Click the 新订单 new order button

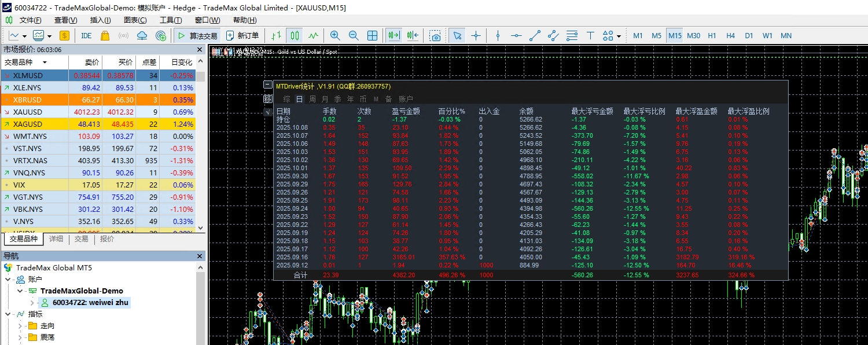click(x=242, y=35)
